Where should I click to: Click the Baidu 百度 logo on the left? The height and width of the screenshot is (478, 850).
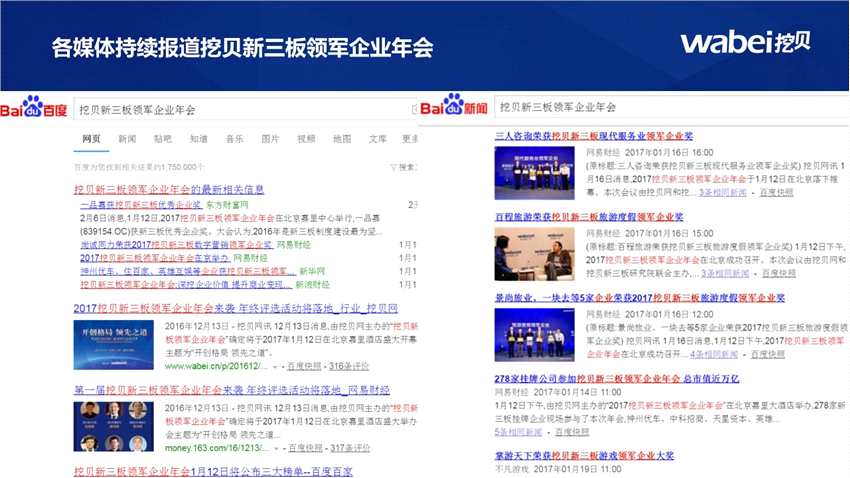coord(34,106)
